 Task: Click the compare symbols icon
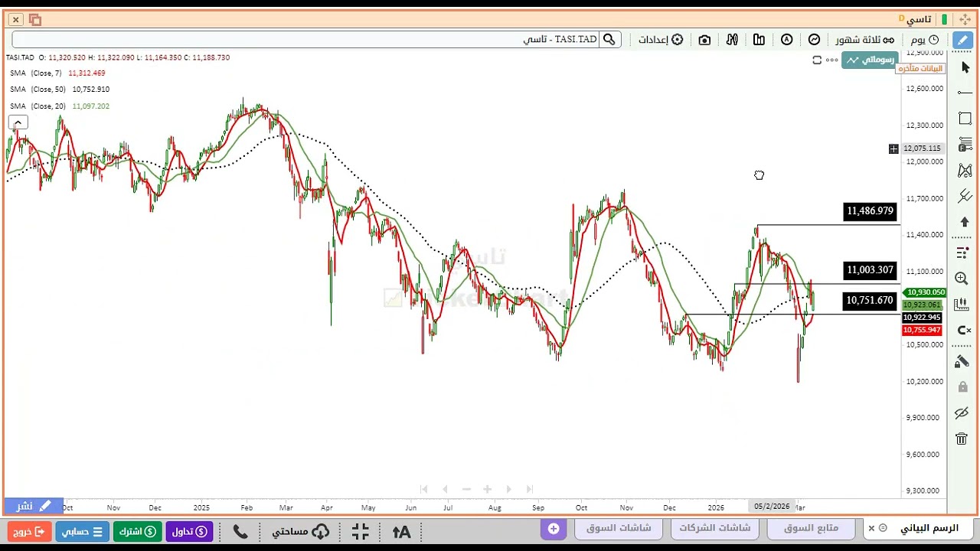pyautogui.click(x=732, y=40)
